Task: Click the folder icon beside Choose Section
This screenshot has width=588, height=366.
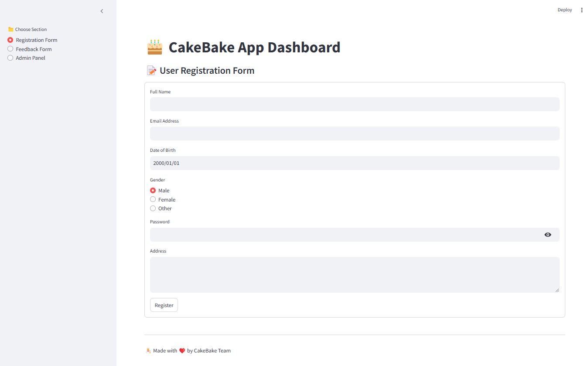Action: pos(10,29)
